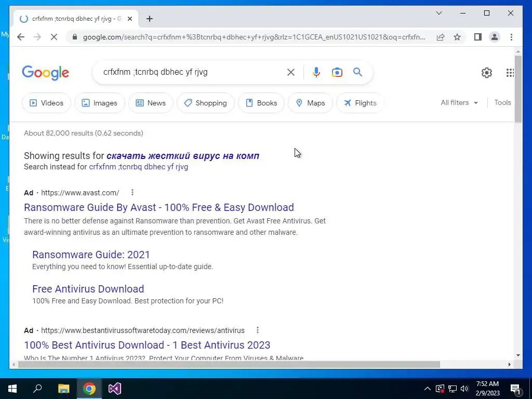Start a voice search with microphone
The height and width of the screenshot is (399, 532).
click(316, 72)
